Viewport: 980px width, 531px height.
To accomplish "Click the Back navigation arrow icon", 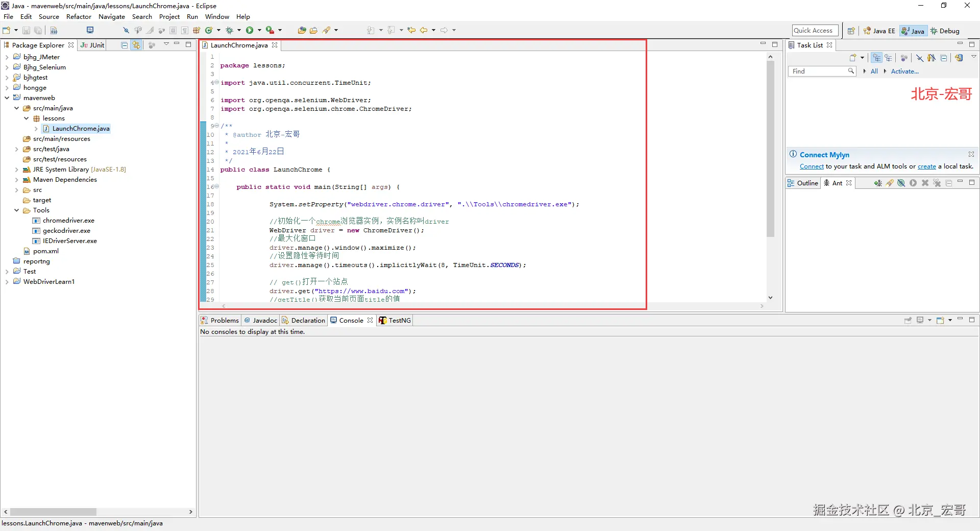I will click(x=424, y=31).
